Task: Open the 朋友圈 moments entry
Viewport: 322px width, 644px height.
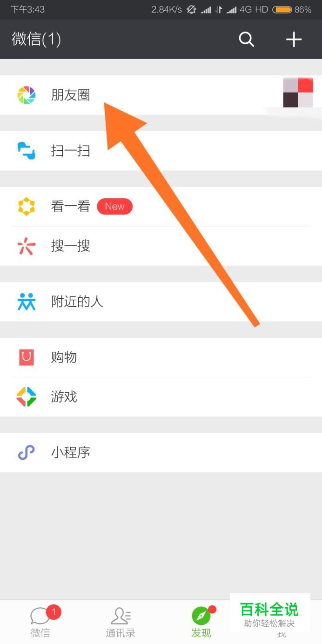Action: [x=161, y=95]
